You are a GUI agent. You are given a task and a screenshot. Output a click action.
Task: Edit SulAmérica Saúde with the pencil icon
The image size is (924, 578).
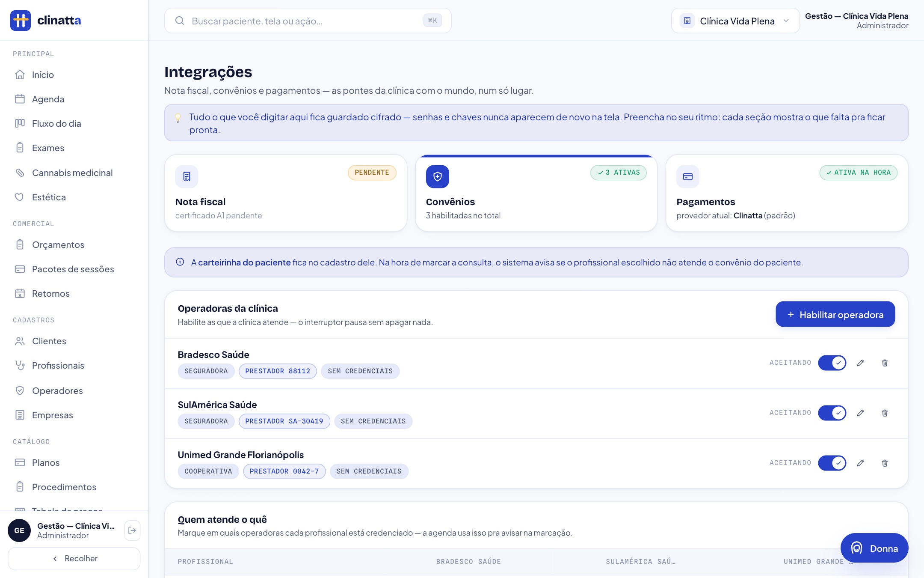point(861,413)
